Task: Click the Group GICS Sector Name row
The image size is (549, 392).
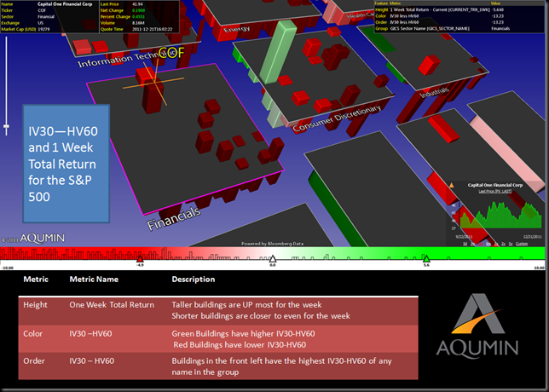Action: [x=459, y=28]
